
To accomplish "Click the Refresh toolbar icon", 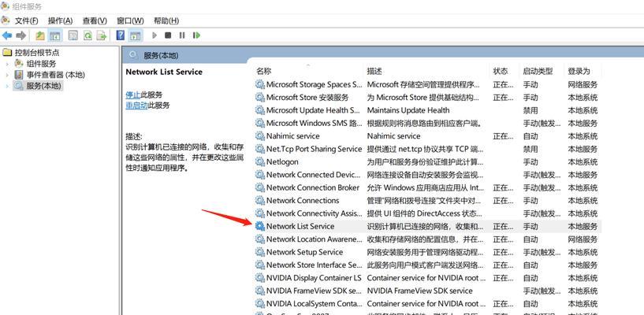I will (87, 35).
